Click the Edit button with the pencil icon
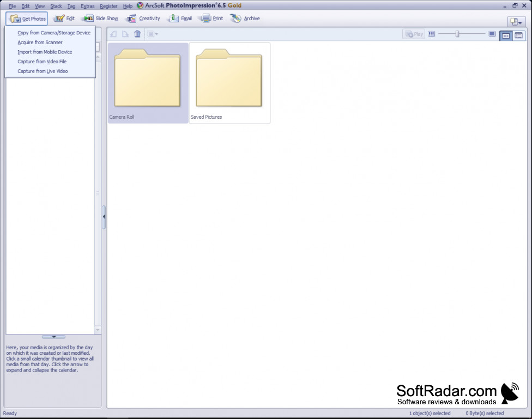 click(x=65, y=19)
